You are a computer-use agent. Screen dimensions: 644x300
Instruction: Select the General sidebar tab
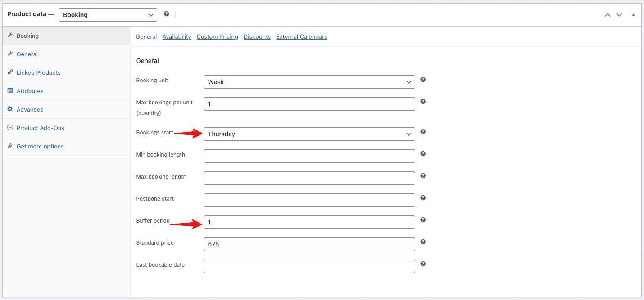[66, 54]
